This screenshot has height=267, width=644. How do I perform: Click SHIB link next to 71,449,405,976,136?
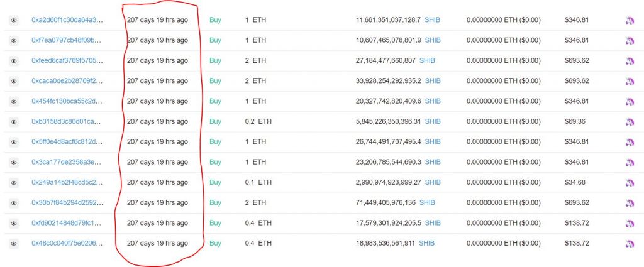pos(427,203)
